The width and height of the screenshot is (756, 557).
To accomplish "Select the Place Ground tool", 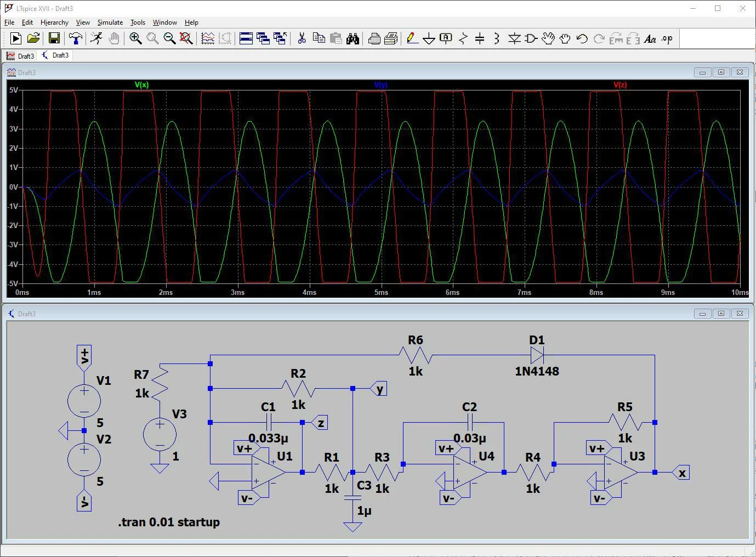I will (429, 38).
